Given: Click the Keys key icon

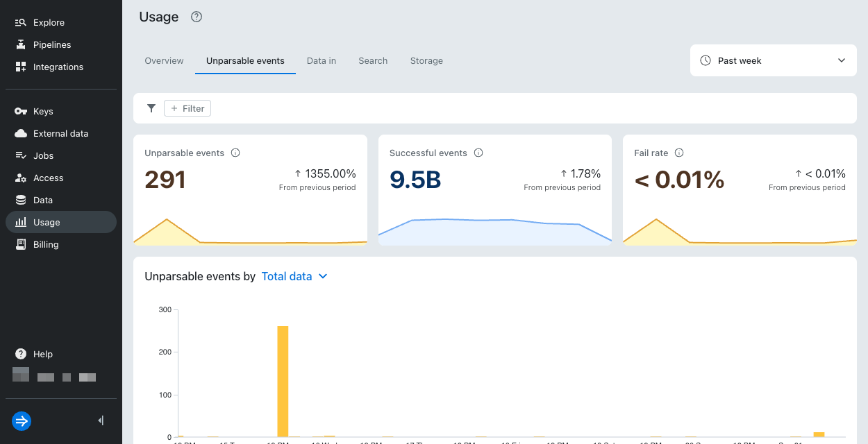Looking at the screenshot, I should (21, 112).
